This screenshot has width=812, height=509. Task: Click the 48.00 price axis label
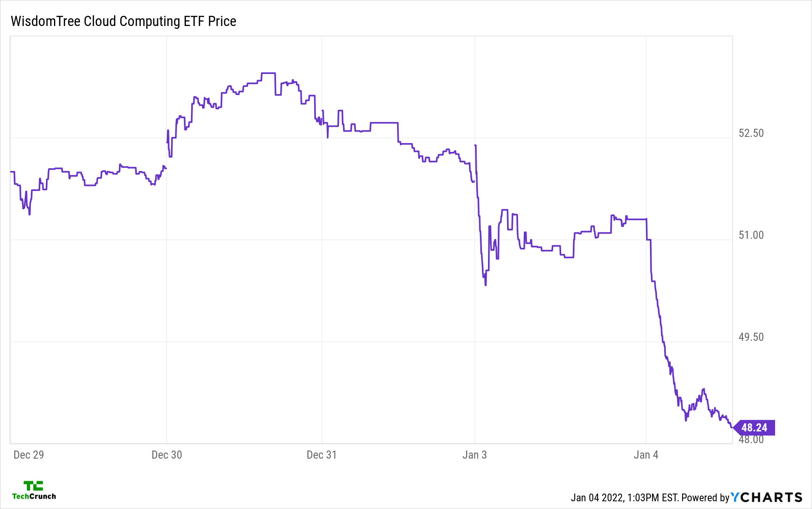coord(751,440)
